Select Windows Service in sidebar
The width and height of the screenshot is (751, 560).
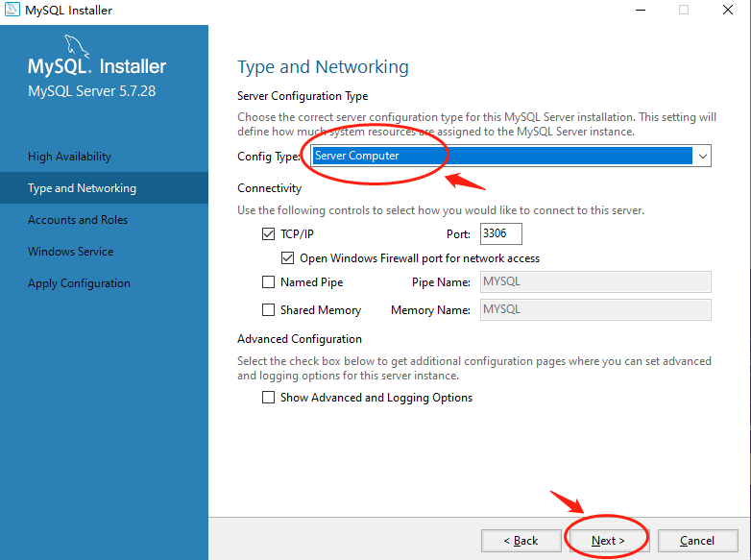[70, 251]
